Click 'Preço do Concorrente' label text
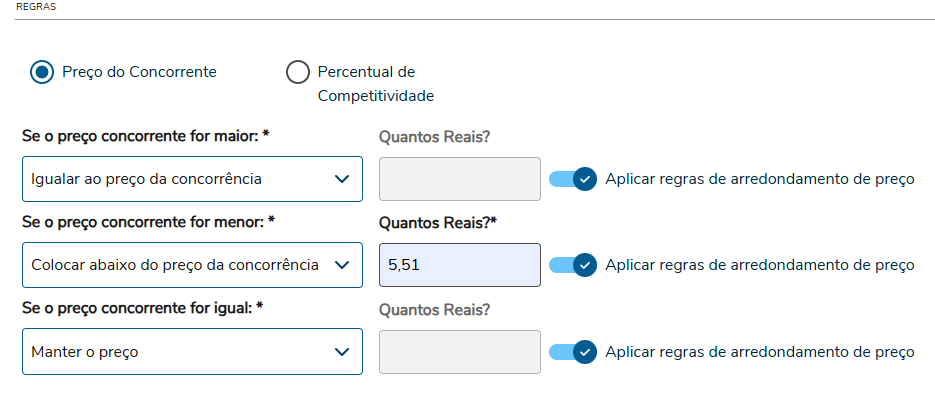935x410 pixels. pyautogui.click(x=139, y=72)
